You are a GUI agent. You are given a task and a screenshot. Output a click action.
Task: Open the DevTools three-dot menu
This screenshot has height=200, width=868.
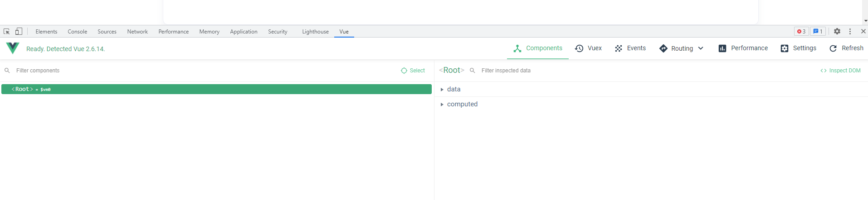click(x=850, y=31)
